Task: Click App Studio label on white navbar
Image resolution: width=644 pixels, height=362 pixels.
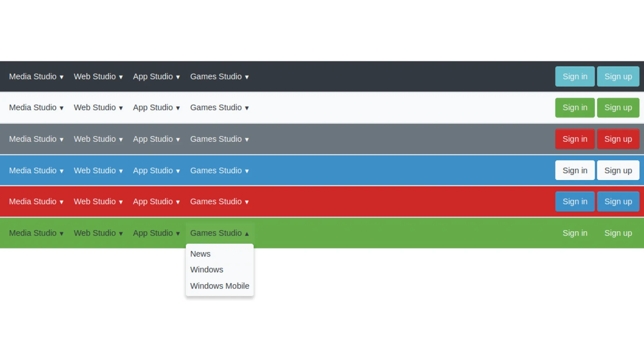Action: pyautogui.click(x=156, y=107)
